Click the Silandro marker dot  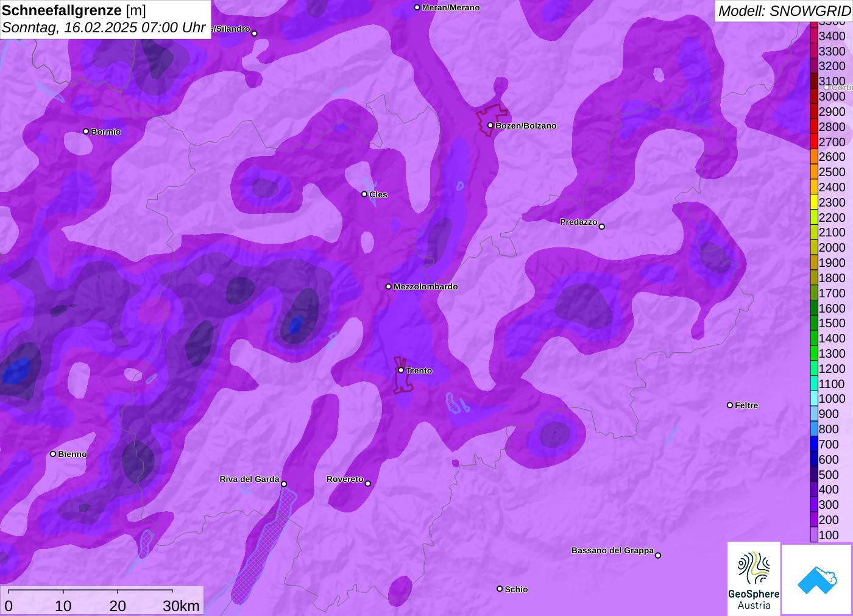tap(255, 34)
